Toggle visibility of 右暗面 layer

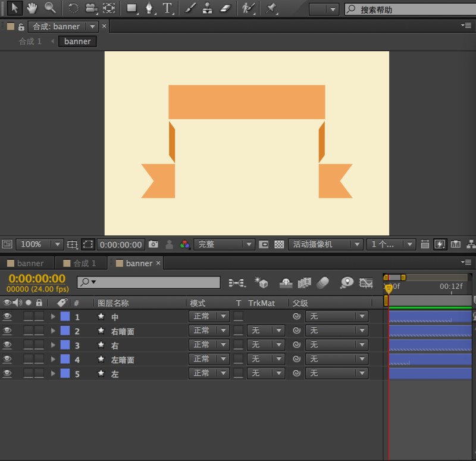(7, 331)
